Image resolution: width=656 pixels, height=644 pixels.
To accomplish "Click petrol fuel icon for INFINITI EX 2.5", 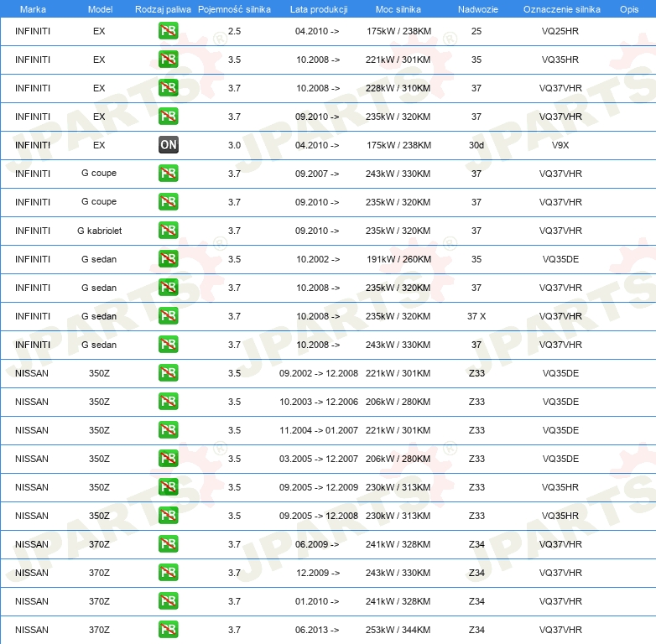I will click(x=168, y=31).
